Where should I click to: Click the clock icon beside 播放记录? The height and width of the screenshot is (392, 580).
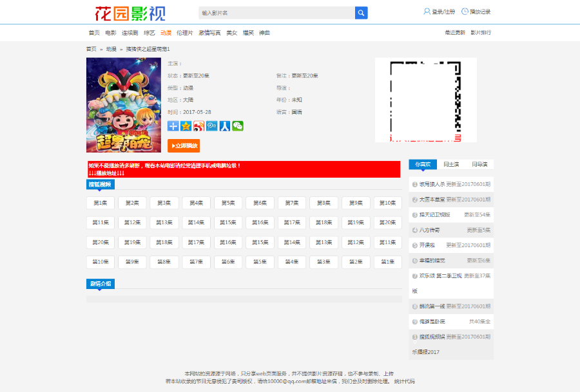coord(465,12)
